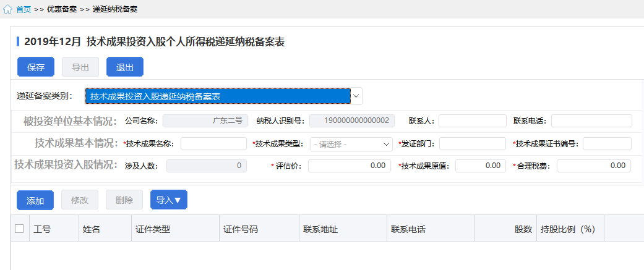
Task: Select the 发证部门 input field
Action: (x=472, y=144)
